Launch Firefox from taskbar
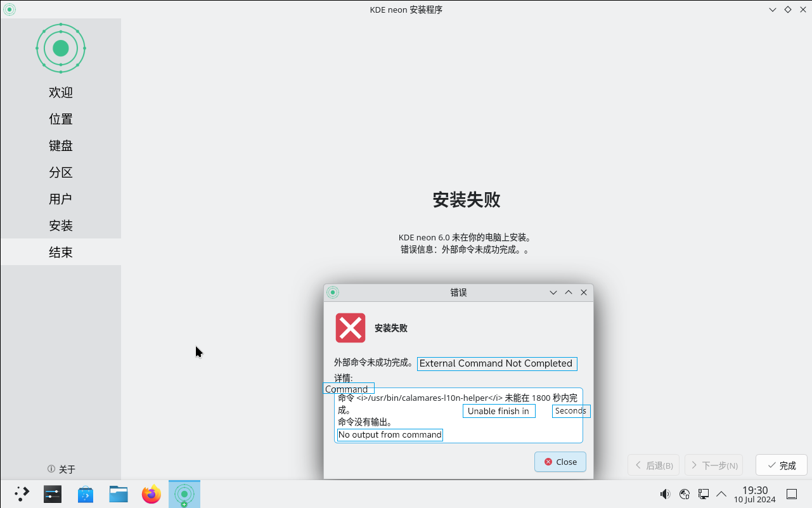812x508 pixels. pos(151,494)
